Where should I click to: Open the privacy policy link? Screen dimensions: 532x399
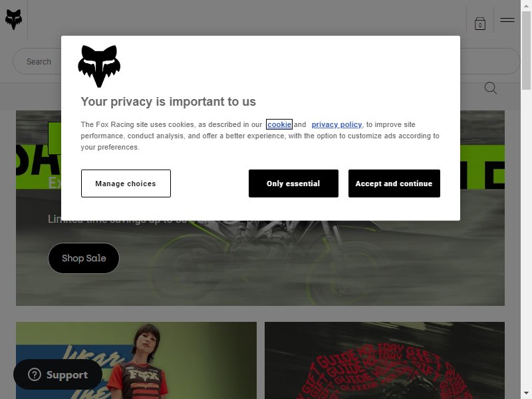pyautogui.click(x=336, y=124)
